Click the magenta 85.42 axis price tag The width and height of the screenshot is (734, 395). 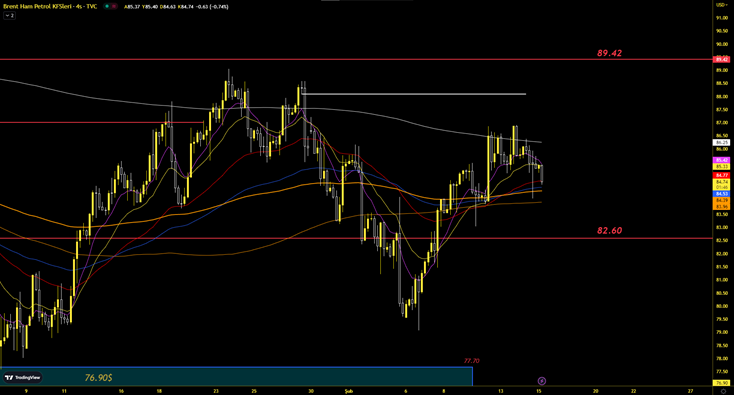point(721,160)
